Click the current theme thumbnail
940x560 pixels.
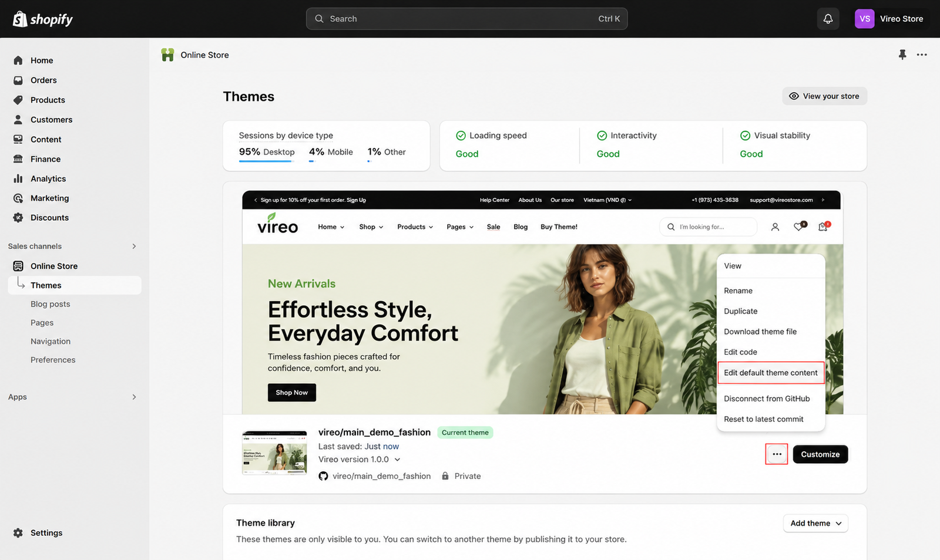(x=274, y=453)
